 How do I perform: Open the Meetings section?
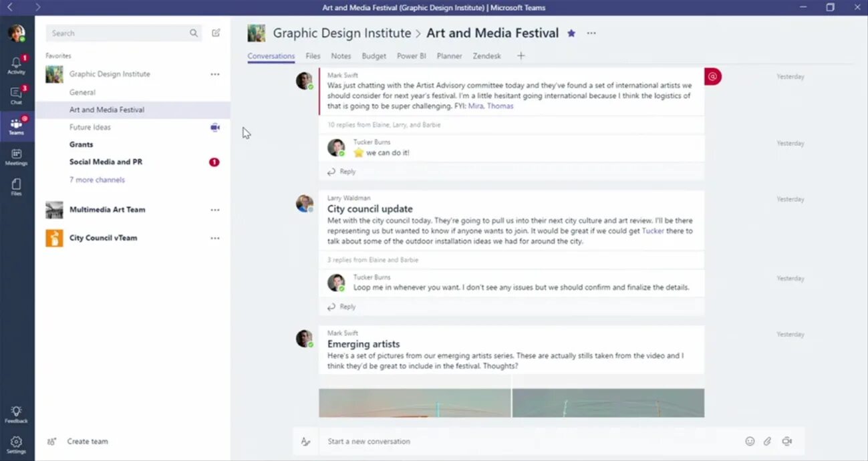click(x=17, y=157)
